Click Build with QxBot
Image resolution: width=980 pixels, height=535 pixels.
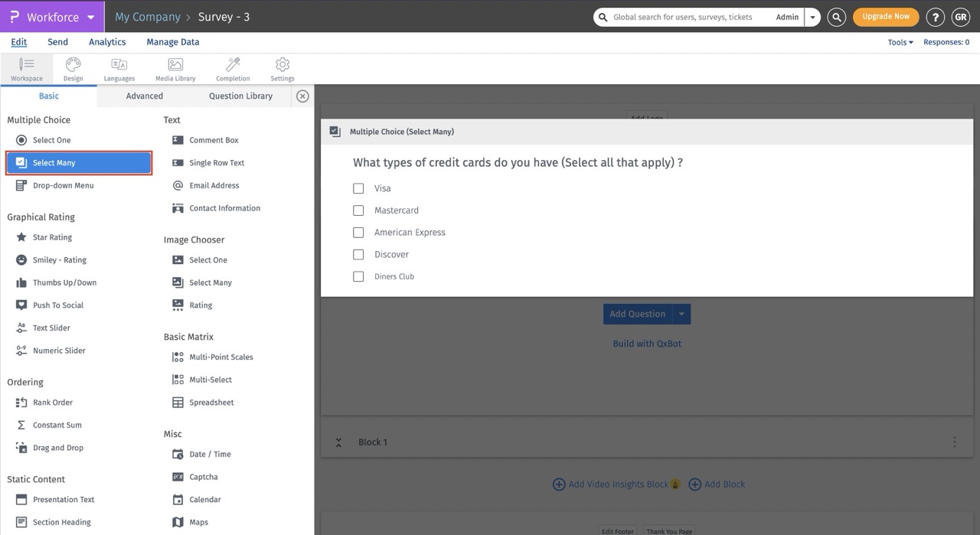point(647,344)
